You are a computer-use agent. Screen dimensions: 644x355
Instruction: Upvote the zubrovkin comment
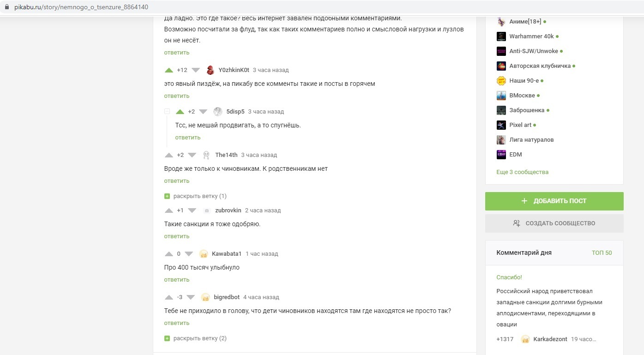(169, 211)
